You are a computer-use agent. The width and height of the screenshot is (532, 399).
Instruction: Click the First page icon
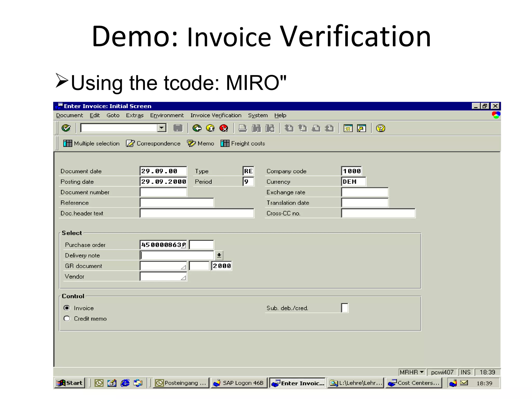click(289, 128)
